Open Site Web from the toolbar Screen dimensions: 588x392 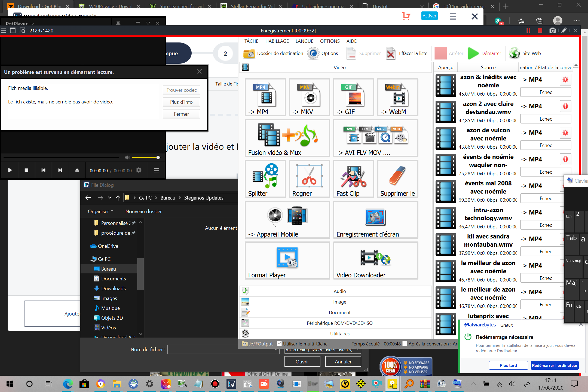pyautogui.click(x=525, y=53)
